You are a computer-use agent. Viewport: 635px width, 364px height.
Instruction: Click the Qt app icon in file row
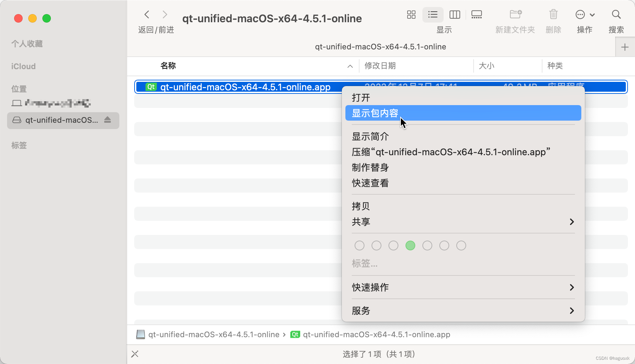[x=151, y=87]
